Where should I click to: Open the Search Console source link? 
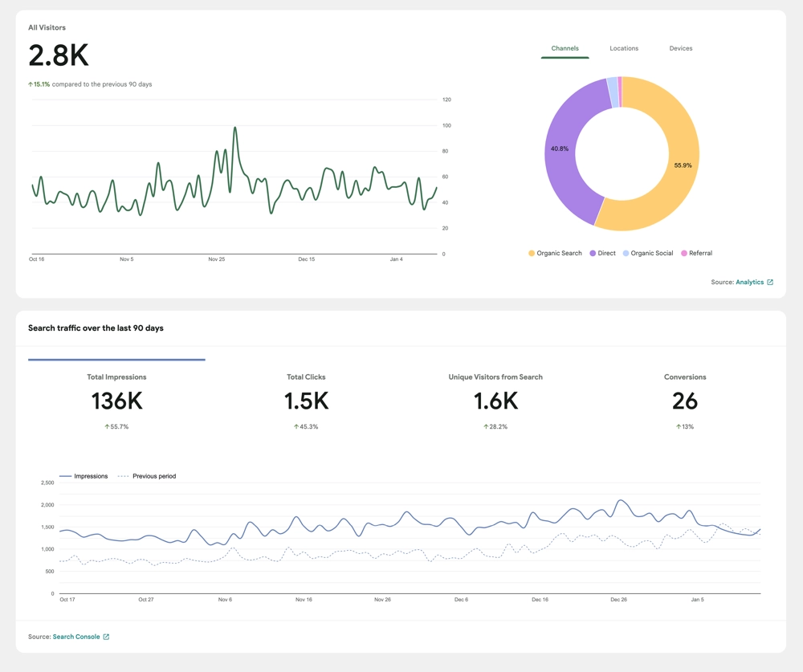coord(76,637)
